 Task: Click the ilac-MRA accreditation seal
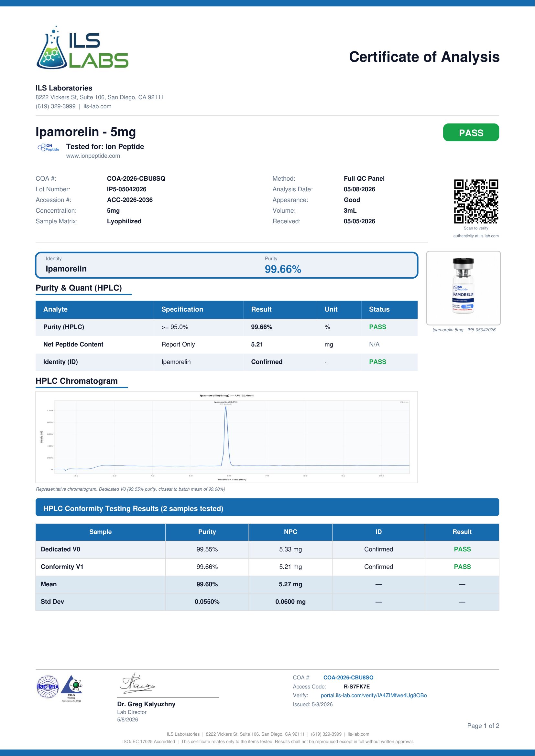(x=48, y=687)
